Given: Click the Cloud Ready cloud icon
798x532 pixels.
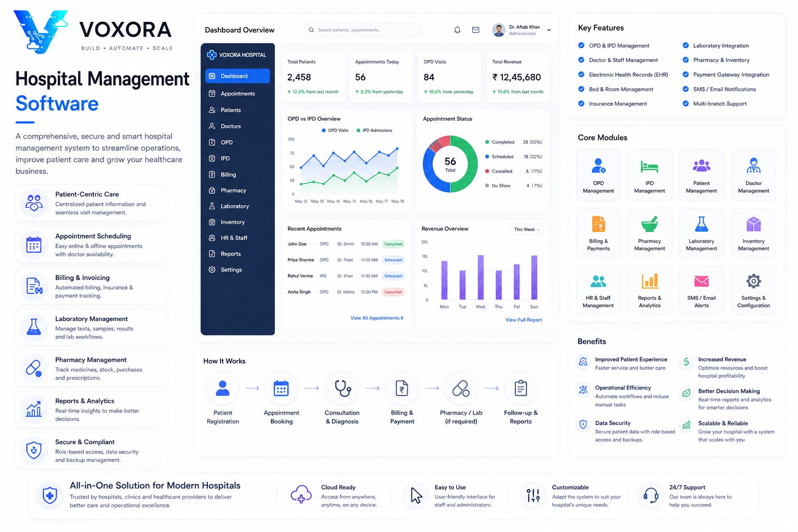Looking at the screenshot, I should tap(301, 494).
